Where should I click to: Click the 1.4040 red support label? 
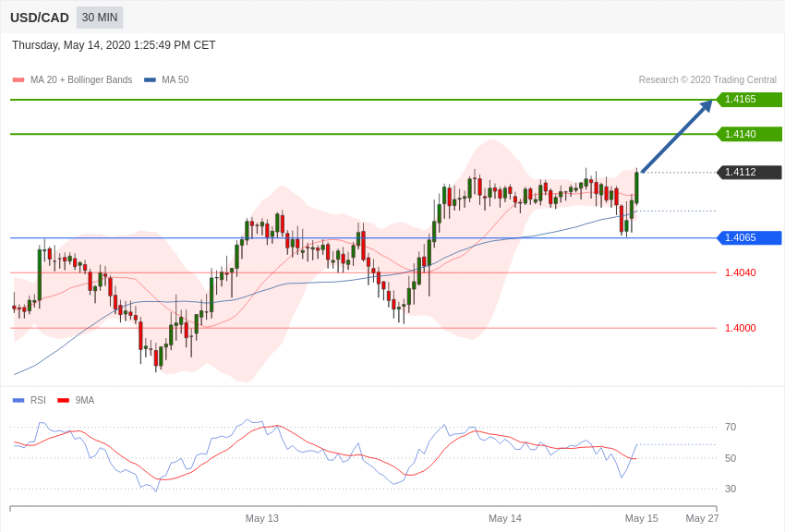[x=741, y=272]
